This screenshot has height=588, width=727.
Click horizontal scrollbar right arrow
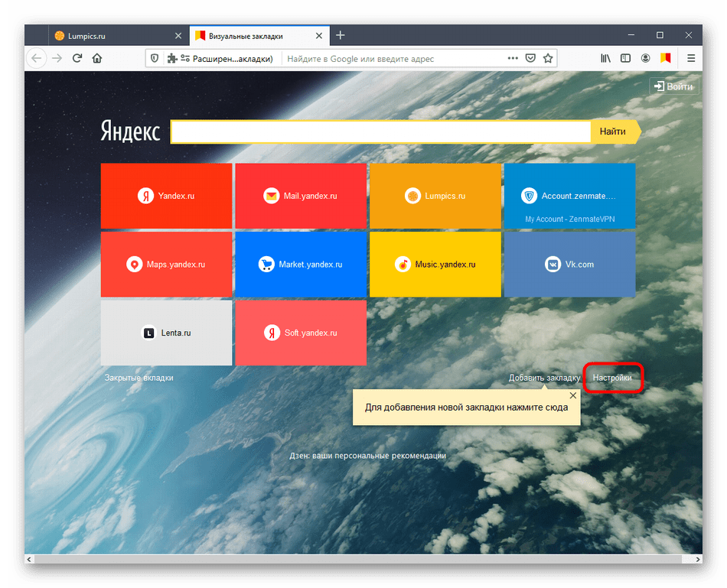[697, 559]
